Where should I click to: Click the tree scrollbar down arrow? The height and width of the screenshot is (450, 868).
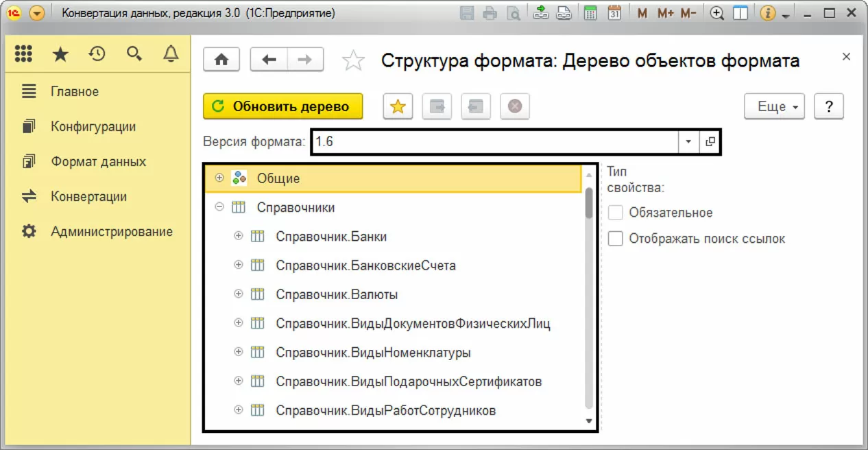pos(589,421)
